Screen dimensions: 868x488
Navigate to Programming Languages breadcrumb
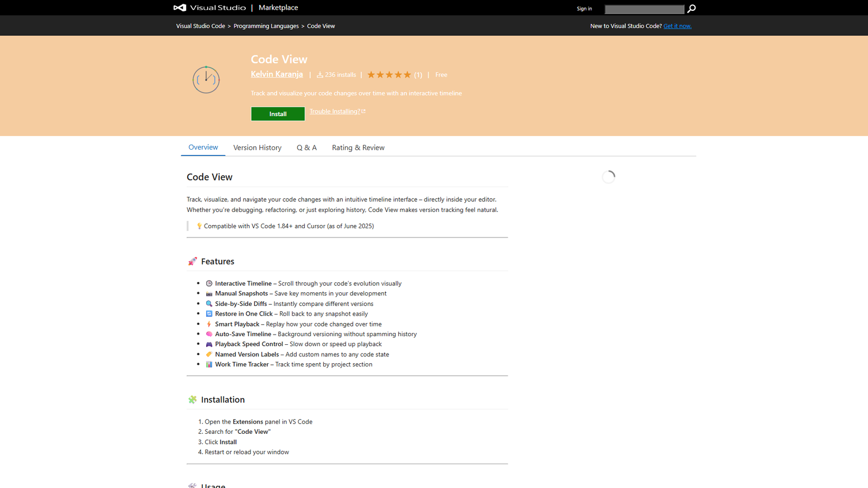pyautogui.click(x=266, y=25)
